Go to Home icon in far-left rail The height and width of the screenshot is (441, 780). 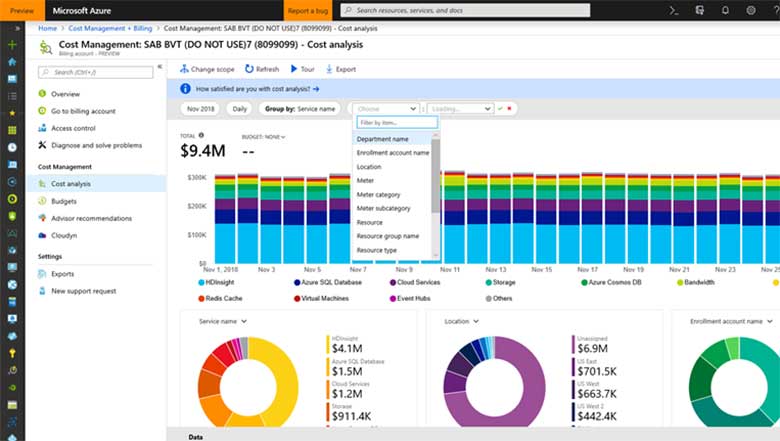pyautogui.click(x=12, y=62)
